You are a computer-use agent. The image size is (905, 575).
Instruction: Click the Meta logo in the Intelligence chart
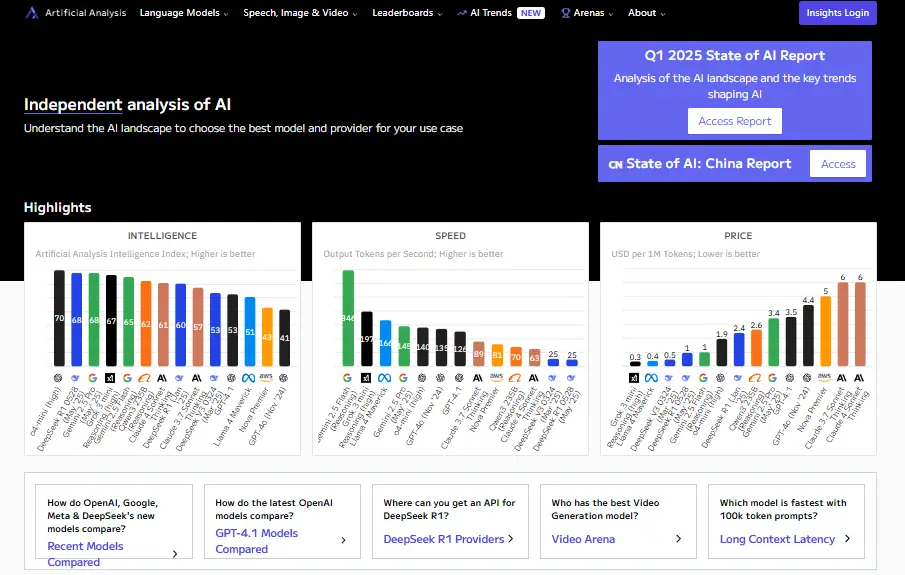tap(249, 378)
